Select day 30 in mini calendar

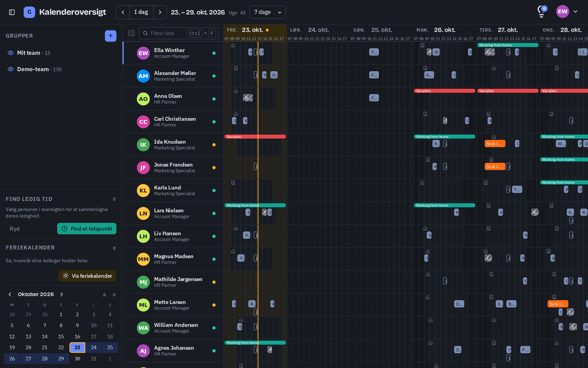pos(77,359)
